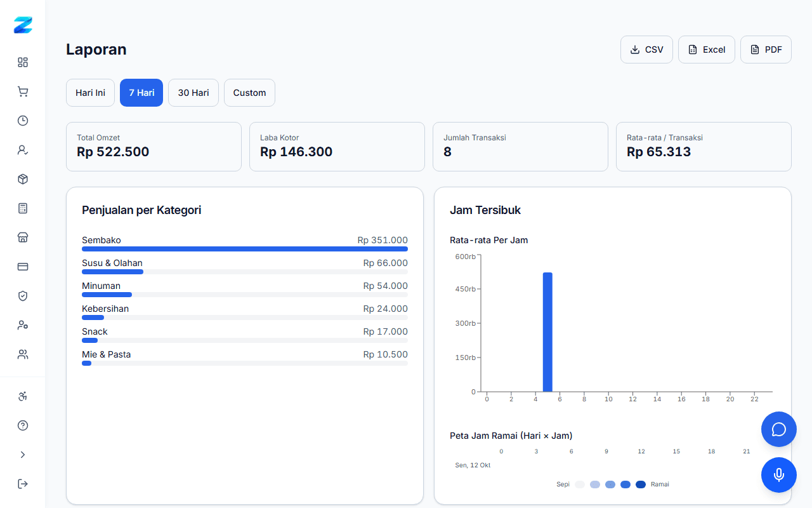Click the Jumlah Transaksi card
Image resolution: width=812 pixels, height=508 pixels.
click(520, 147)
